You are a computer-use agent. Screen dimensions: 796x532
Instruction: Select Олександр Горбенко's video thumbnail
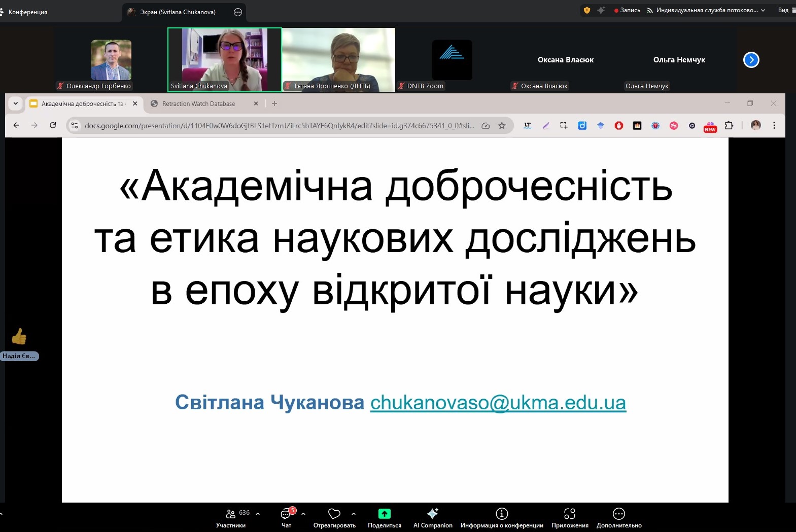click(x=111, y=60)
